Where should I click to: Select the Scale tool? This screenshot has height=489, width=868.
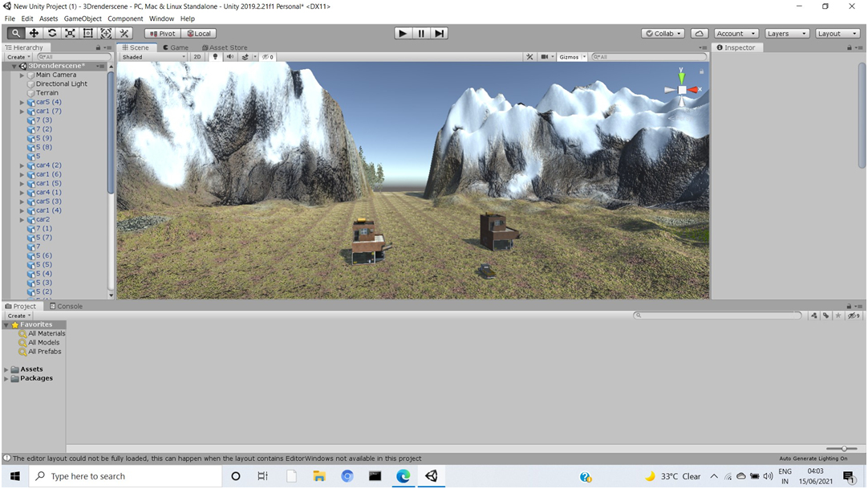tap(70, 33)
